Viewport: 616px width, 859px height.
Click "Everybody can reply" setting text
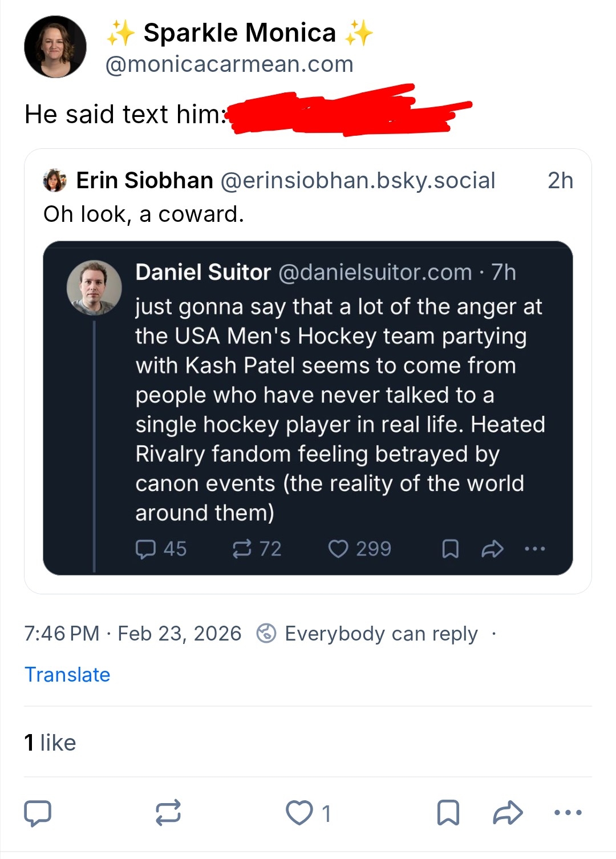pos(381,634)
